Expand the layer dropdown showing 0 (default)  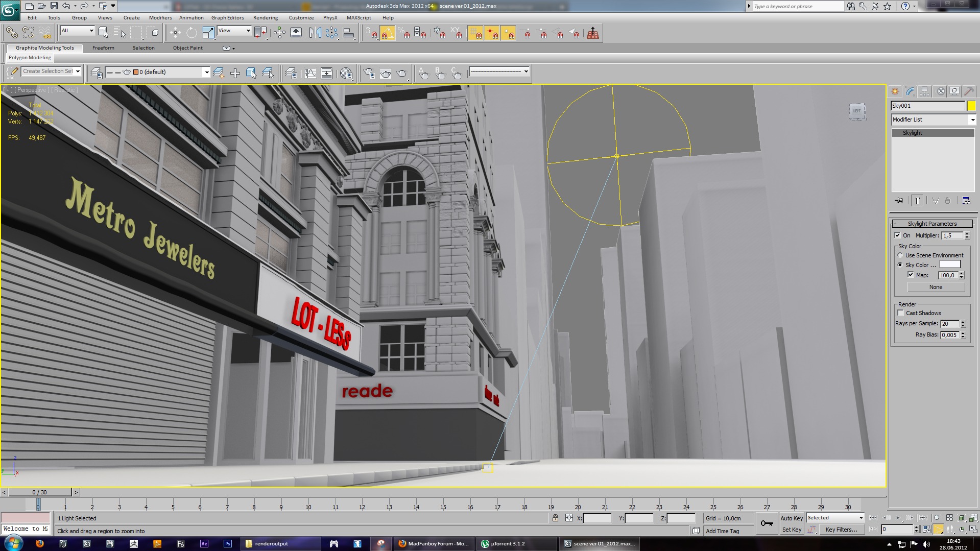click(206, 73)
